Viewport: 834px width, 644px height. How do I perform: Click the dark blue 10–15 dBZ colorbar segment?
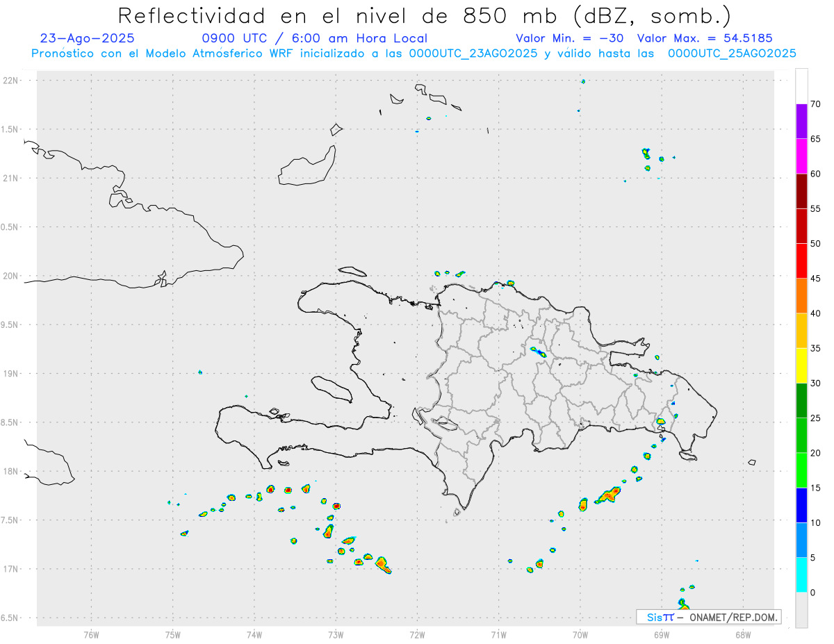point(801,505)
